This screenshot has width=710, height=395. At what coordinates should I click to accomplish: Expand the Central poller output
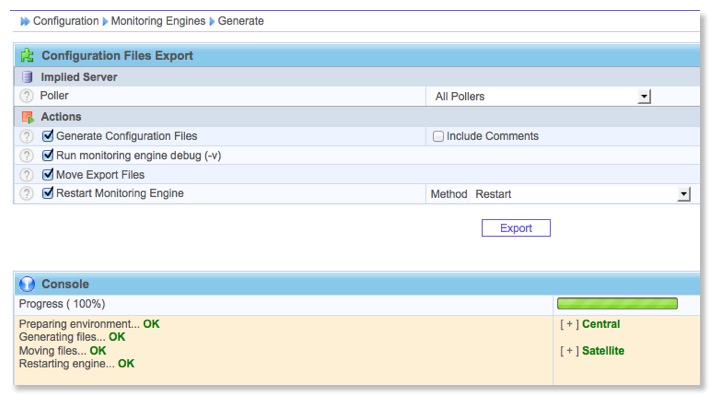tap(569, 324)
